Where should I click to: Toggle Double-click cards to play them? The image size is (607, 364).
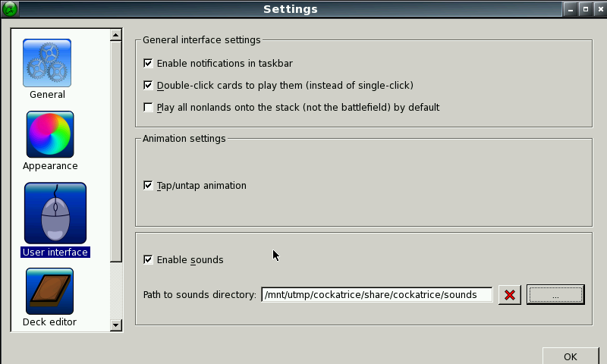(x=148, y=85)
